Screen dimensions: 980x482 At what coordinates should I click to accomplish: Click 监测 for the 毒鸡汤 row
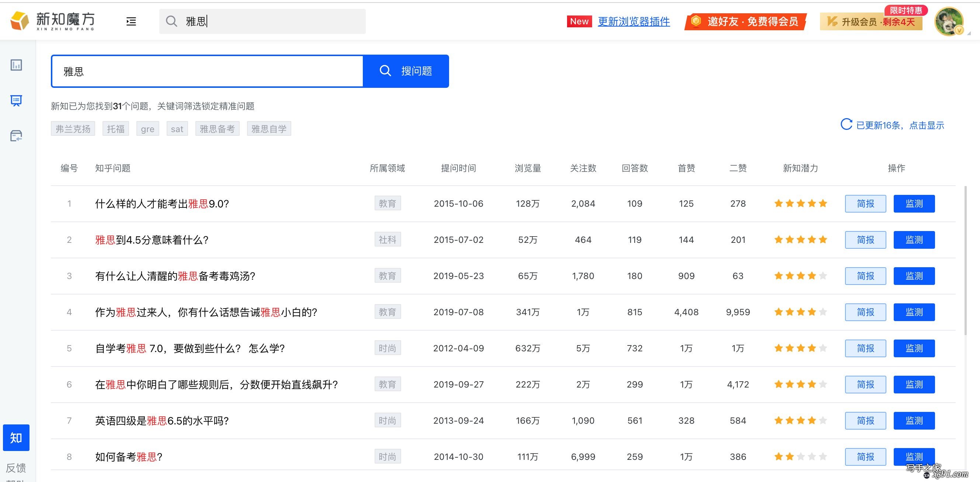914,276
